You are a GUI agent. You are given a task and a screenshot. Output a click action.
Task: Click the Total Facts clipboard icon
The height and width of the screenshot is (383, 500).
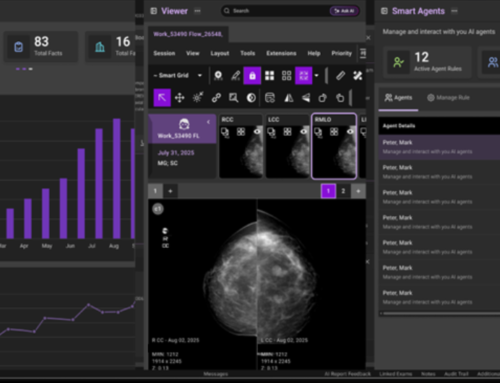coord(19,47)
